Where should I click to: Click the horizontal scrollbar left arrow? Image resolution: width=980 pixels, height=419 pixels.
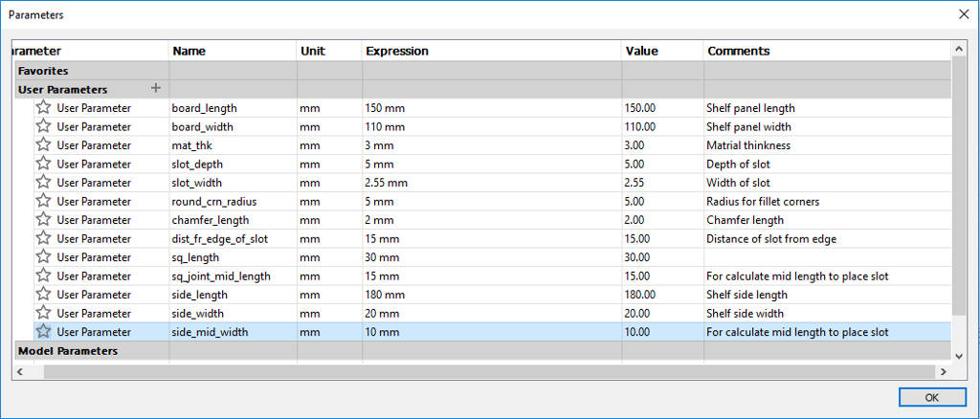point(20,371)
